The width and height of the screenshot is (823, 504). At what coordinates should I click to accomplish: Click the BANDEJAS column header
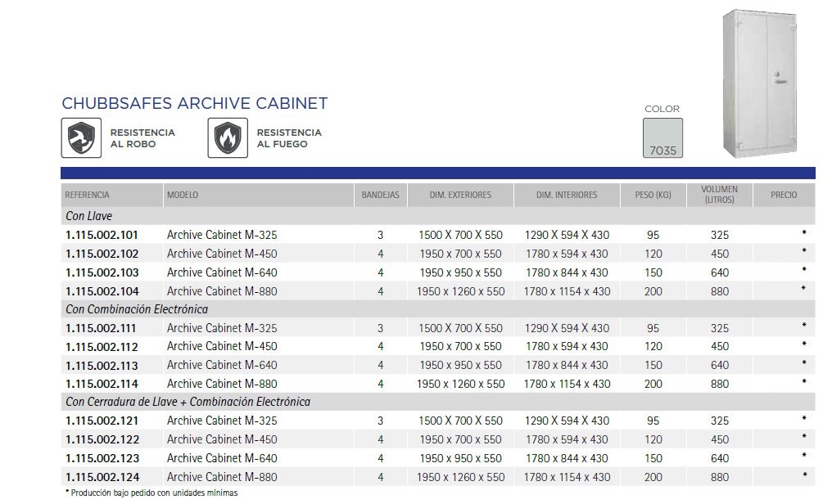pyautogui.click(x=381, y=195)
